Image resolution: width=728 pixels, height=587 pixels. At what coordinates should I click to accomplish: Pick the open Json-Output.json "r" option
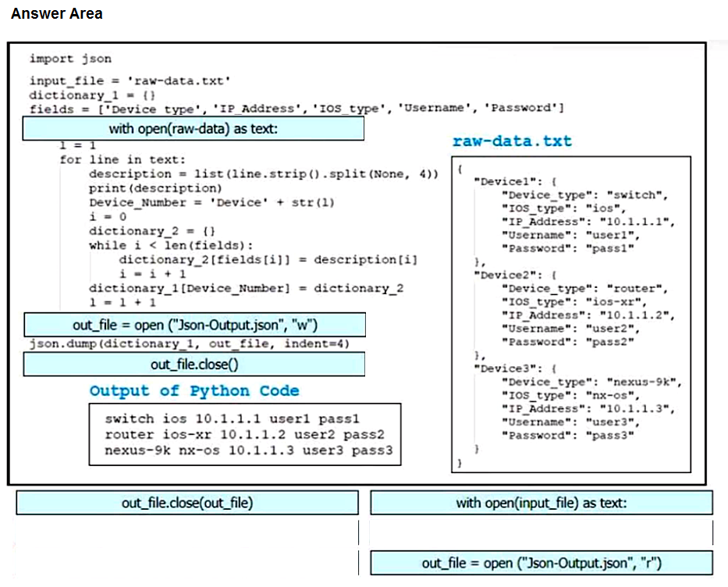542,563
